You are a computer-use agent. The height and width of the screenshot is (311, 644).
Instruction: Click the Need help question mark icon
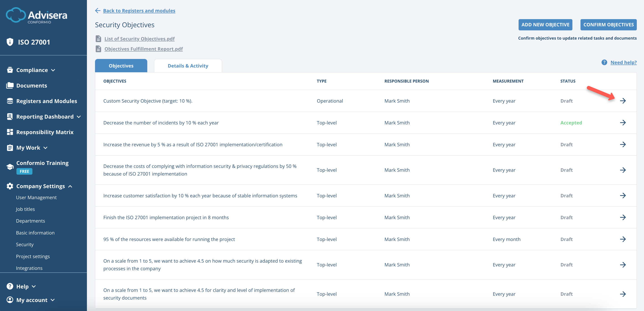tap(605, 63)
